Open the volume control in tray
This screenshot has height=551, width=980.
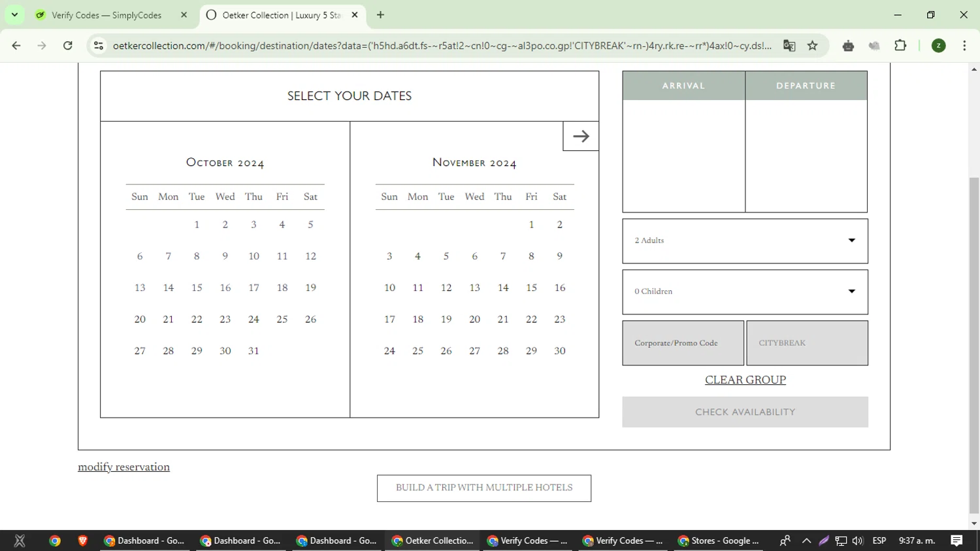(x=858, y=541)
